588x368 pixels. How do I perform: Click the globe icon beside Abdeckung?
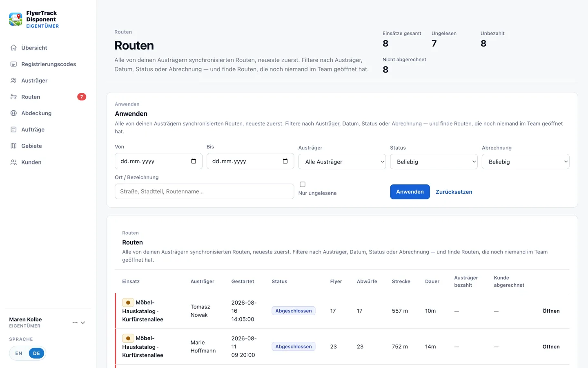(13, 113)
